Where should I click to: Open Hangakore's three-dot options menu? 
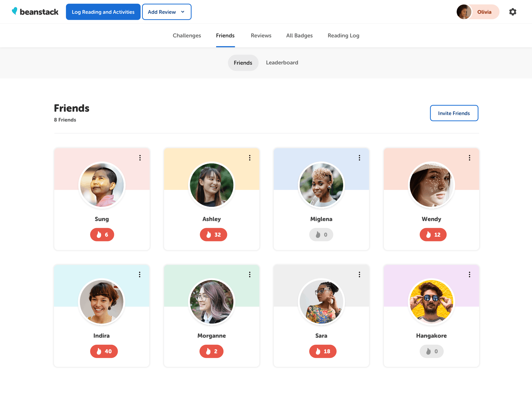(x=469, y=274)
